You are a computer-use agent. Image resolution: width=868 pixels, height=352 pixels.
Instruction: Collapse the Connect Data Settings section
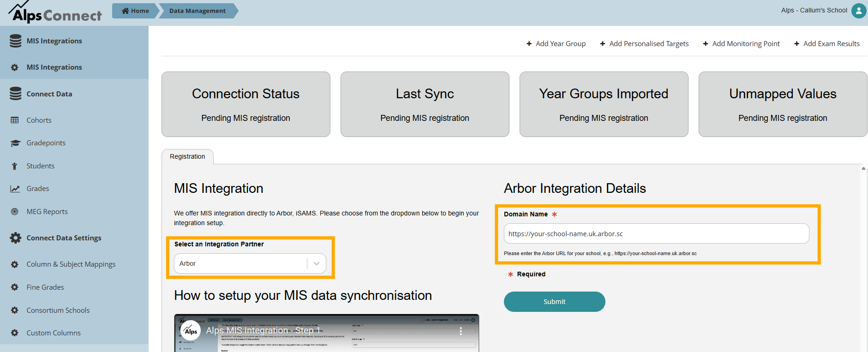pyautogui.click(x=64, y=238)
